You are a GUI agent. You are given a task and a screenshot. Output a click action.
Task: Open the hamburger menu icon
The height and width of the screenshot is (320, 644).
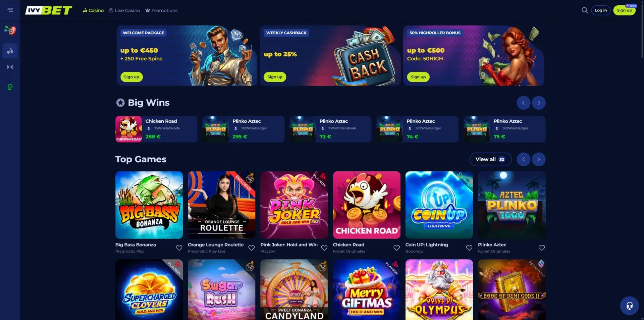tap(10, 10)
